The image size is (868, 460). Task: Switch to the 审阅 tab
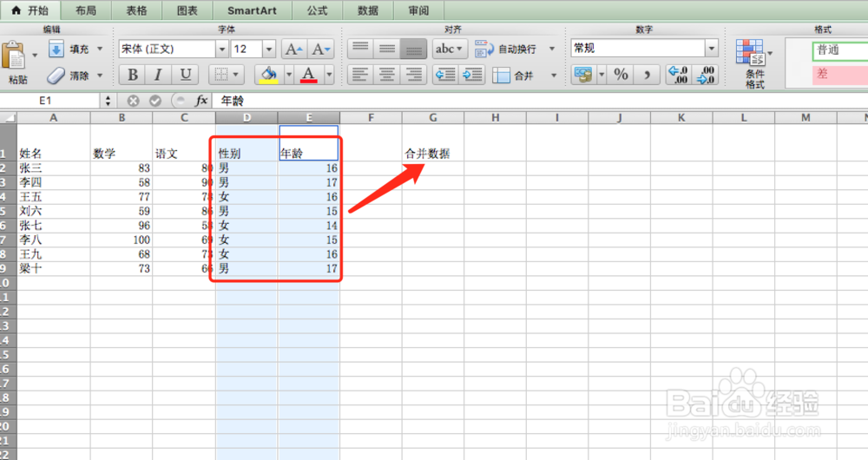coord(418,10)
